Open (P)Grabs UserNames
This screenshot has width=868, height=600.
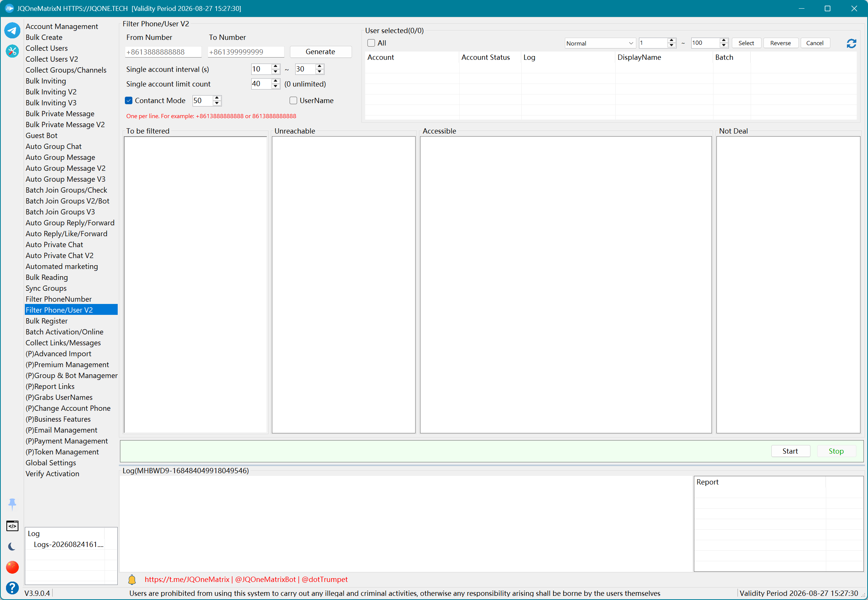pos(59,397)
